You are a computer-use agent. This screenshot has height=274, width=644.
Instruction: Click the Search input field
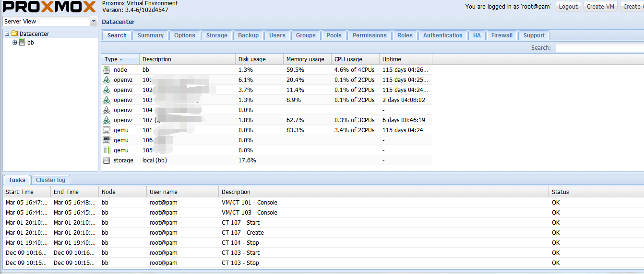pos(599,48)
